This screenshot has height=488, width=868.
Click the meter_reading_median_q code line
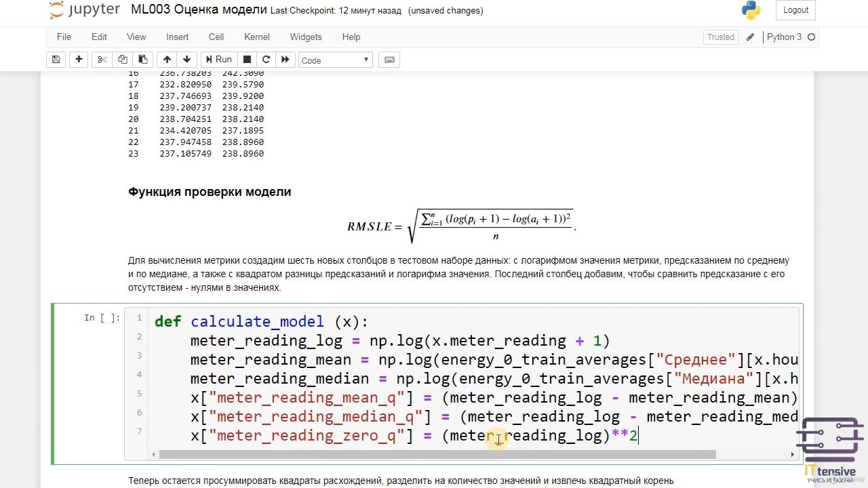(494, 416)
